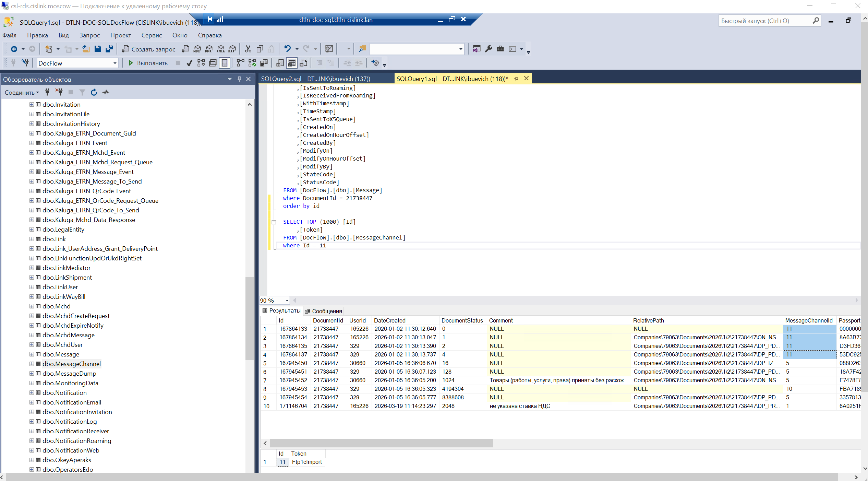The width and height of the screenshot is (868, 481).
Task: Open the 90 % zoom dropdown
Action: click(287, 301)
